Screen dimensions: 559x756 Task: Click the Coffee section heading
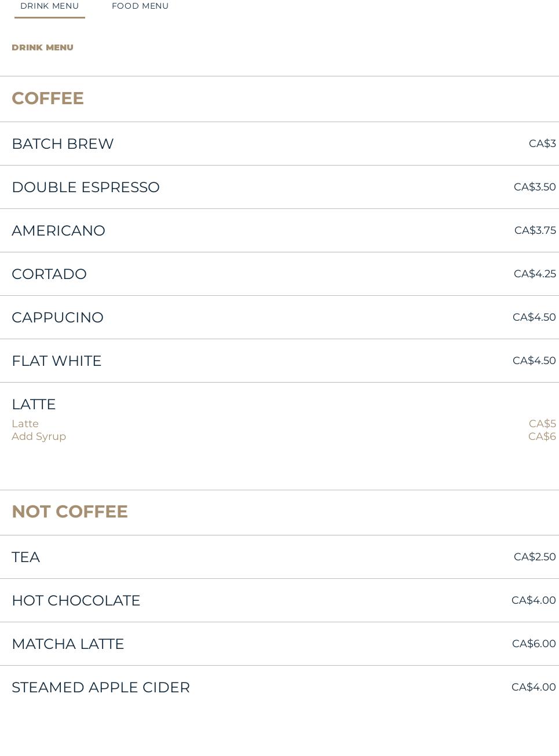click(x=48, y=98)
